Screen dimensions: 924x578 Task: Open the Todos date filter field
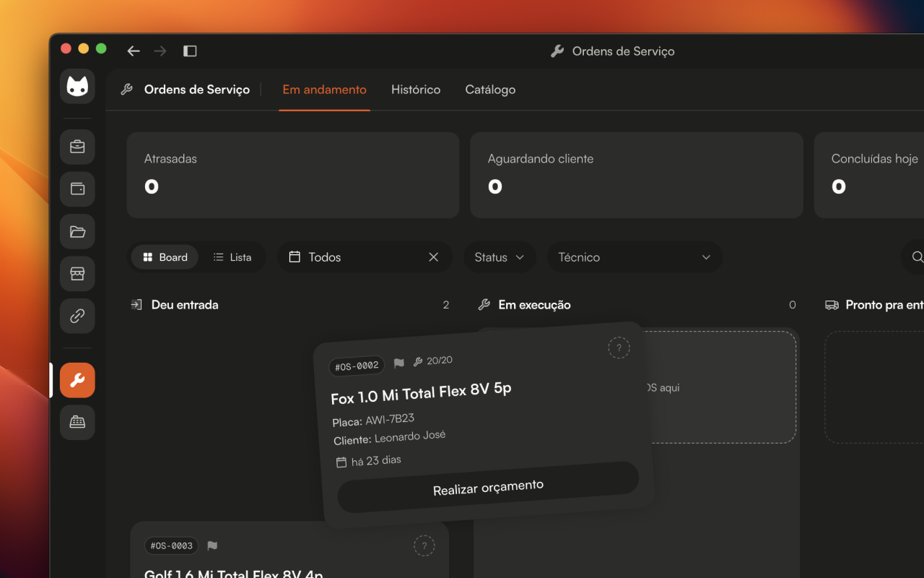coord(365,257)
